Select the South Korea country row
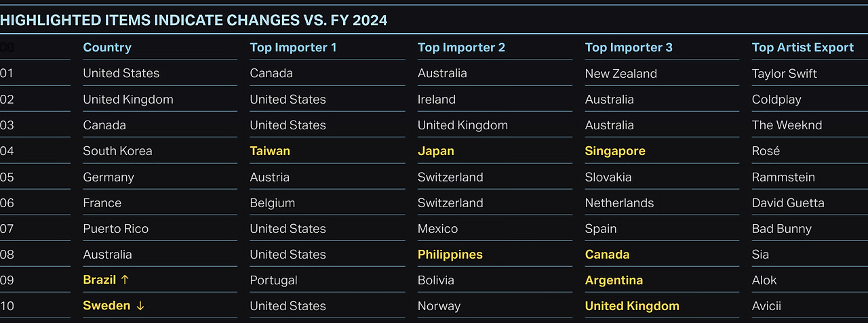Screen dimensions: 868x323 coord(117,151)
